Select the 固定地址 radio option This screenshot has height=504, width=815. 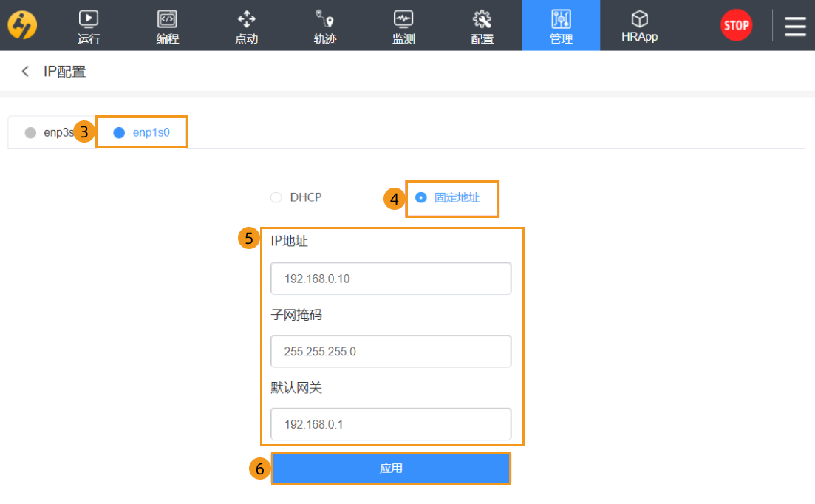click(421, 197)
